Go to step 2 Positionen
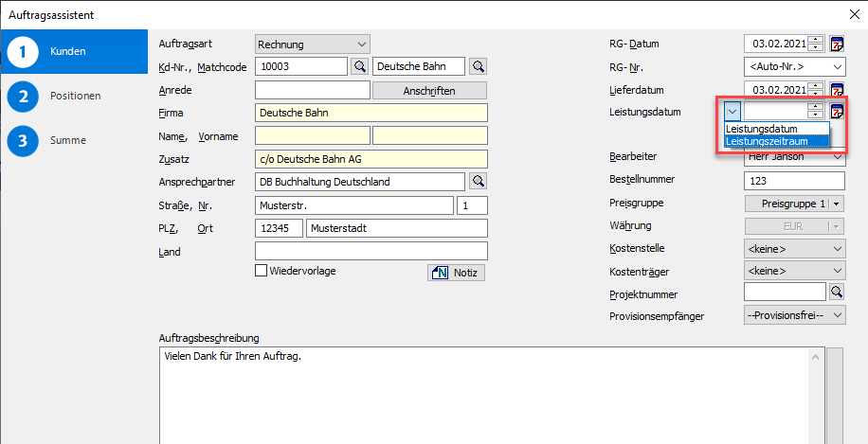Viewport: 868px width, 444px height. 76,96
